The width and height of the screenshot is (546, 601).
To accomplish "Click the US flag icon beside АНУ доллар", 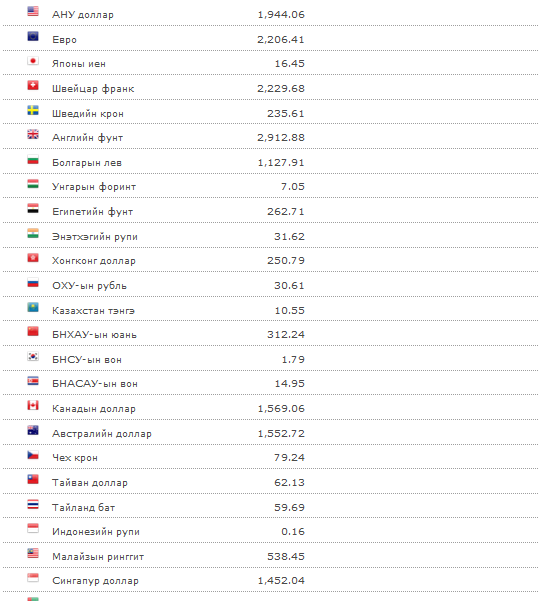I will [33, 11].
